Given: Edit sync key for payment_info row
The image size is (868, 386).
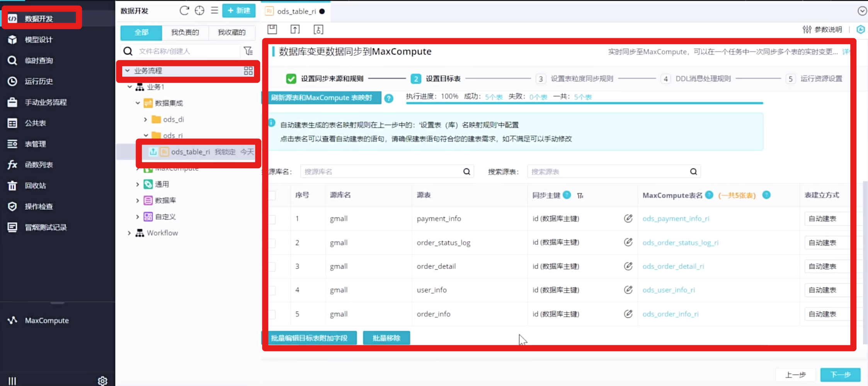Looking at the screenshot, I should click(x=628, y=219).
